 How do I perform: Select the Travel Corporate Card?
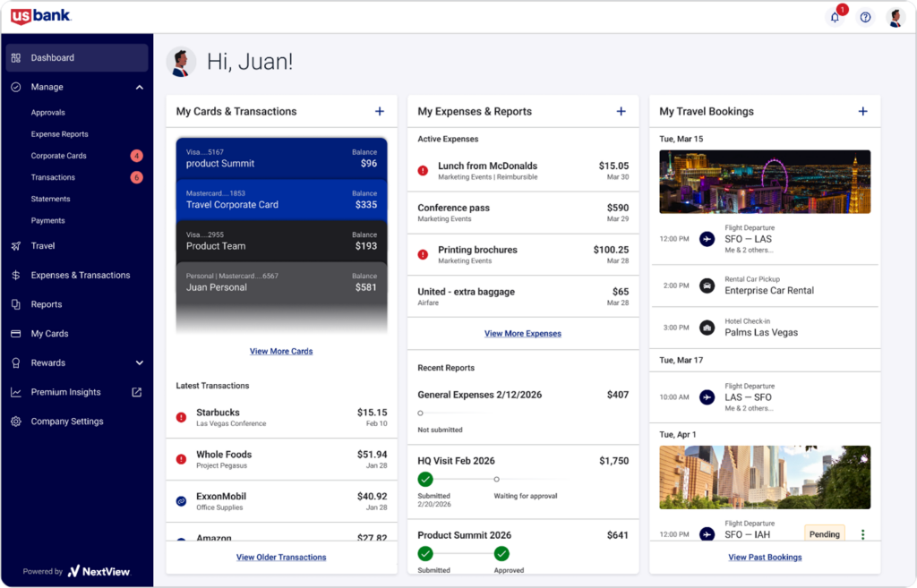click(x=281, y=200)
